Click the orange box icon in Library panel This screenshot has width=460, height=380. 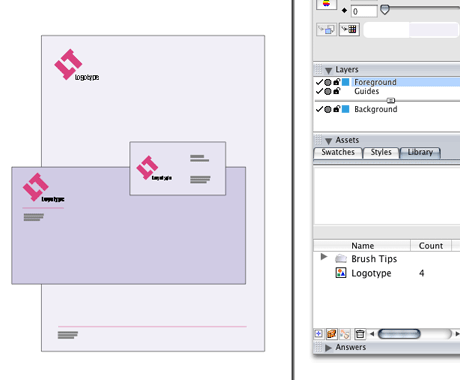[331, 334]
